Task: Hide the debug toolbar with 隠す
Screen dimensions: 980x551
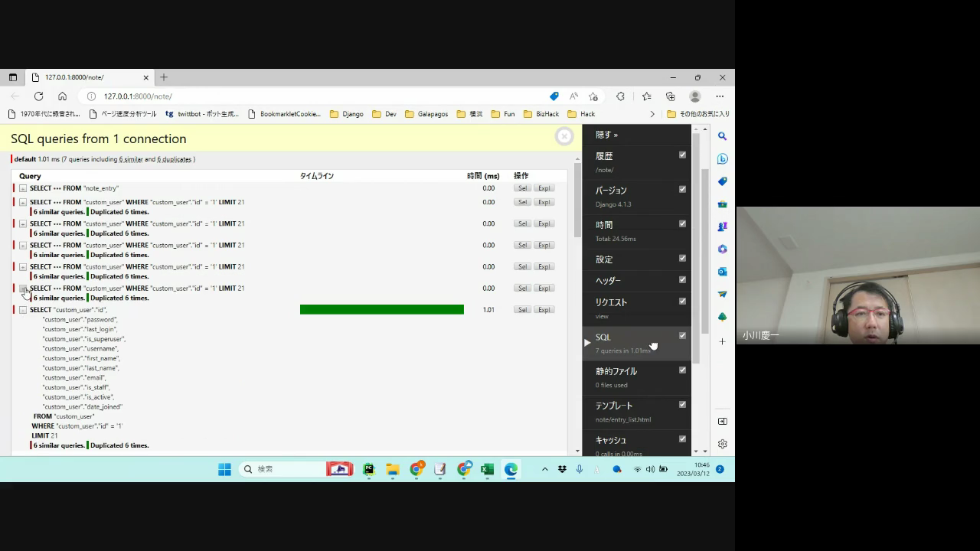Action: pos(606,135)
